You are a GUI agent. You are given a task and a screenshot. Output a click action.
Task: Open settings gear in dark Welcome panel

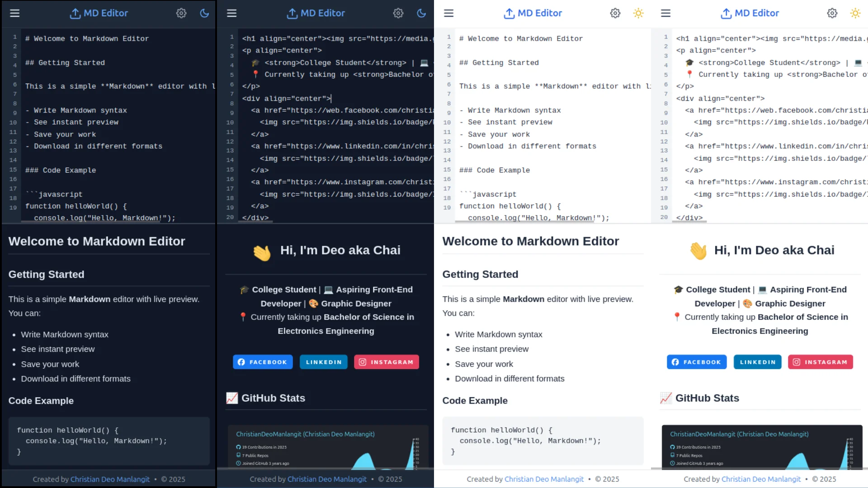coord(181,13)
